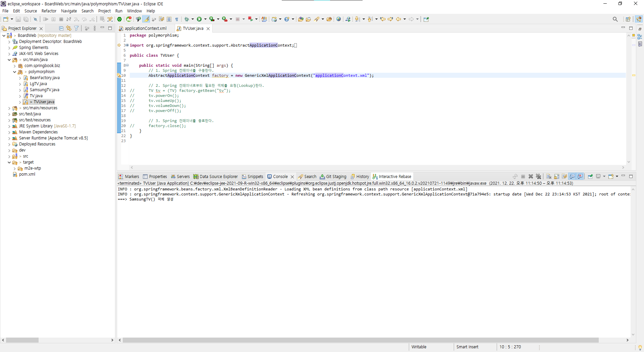Toggle show console on standard error change
Image resolution: width=644 pixels, height=352 pixels.
point(580,176)
